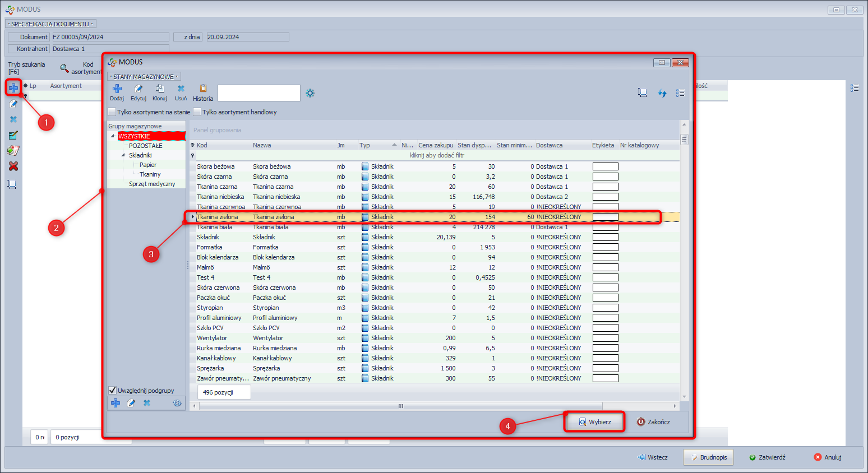Click the Etykieta swatch for Skora beżowa
868x473 pixels.
pos(605,166)
